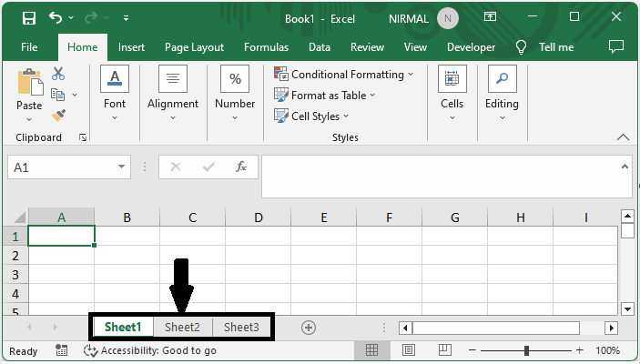Image resolution: width=640 pixels, height=364 pixels.
Task: Switch to Page Layout view
Action: pos(409,350)
